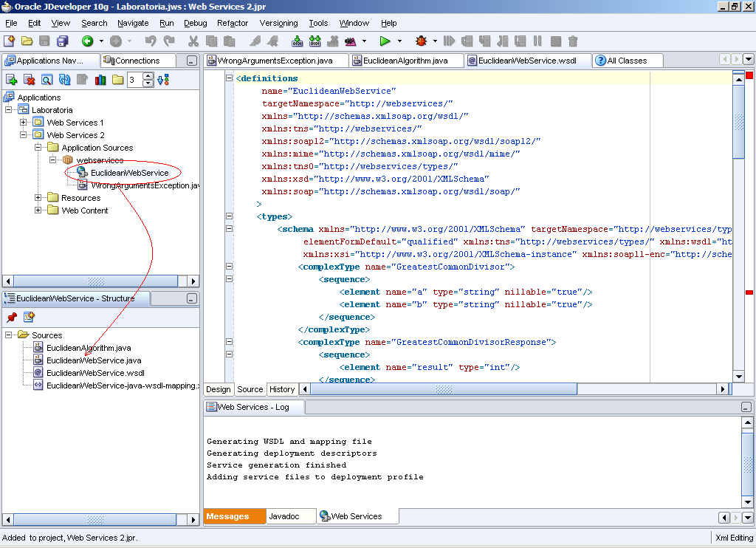Viewport: 756px width, 548px height.
Task: Click the Remove from navigator red X icon
Action: click(x=29, y=80)
